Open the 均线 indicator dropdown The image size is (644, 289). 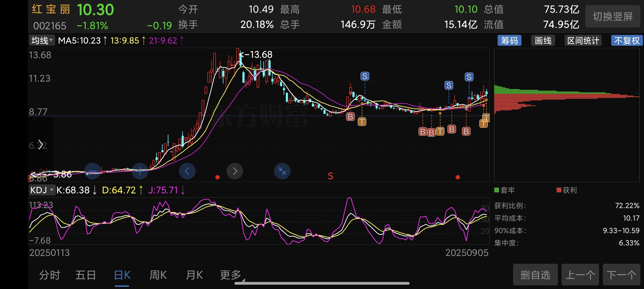(x=42, y=40)
